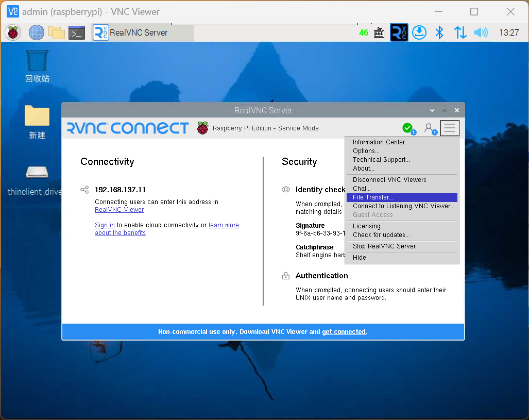Click the Signature label
529x420 pixels.
point(310,226)
